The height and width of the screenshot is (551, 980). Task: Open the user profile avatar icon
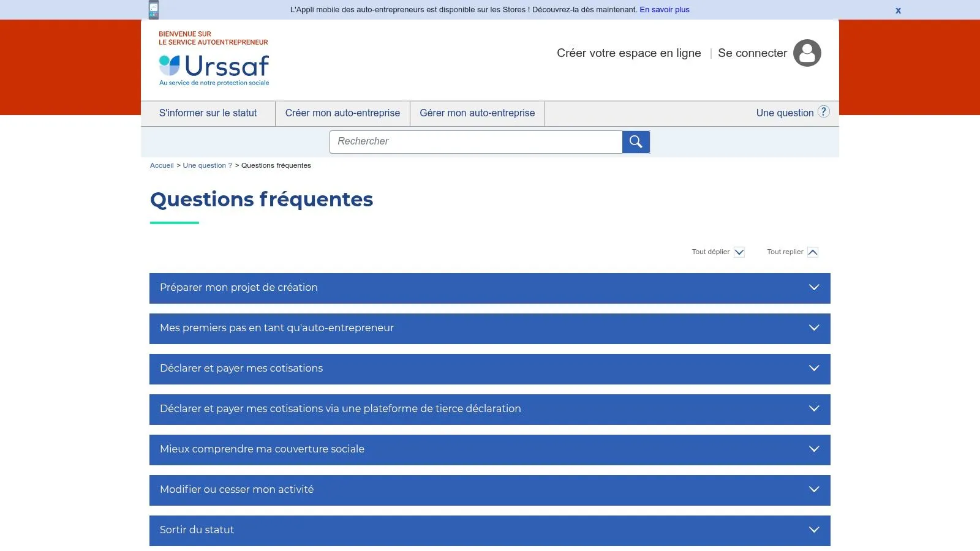[807, 53]
